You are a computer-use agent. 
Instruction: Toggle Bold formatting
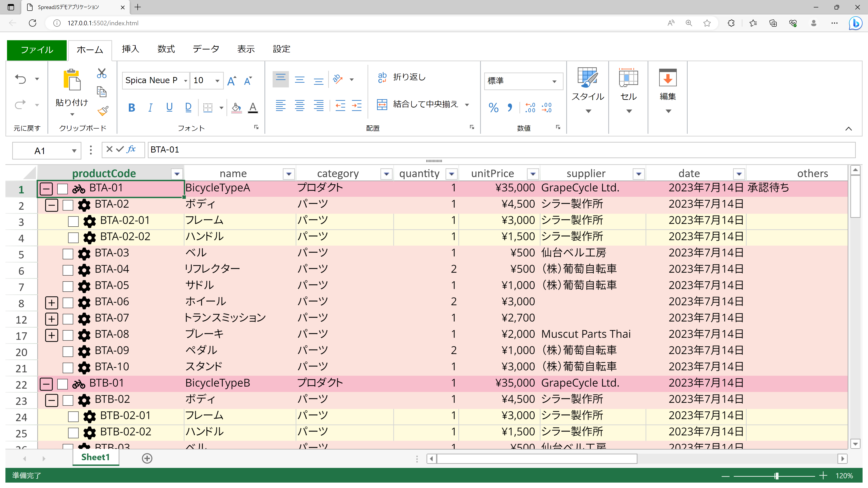click(x=132, y=108)
